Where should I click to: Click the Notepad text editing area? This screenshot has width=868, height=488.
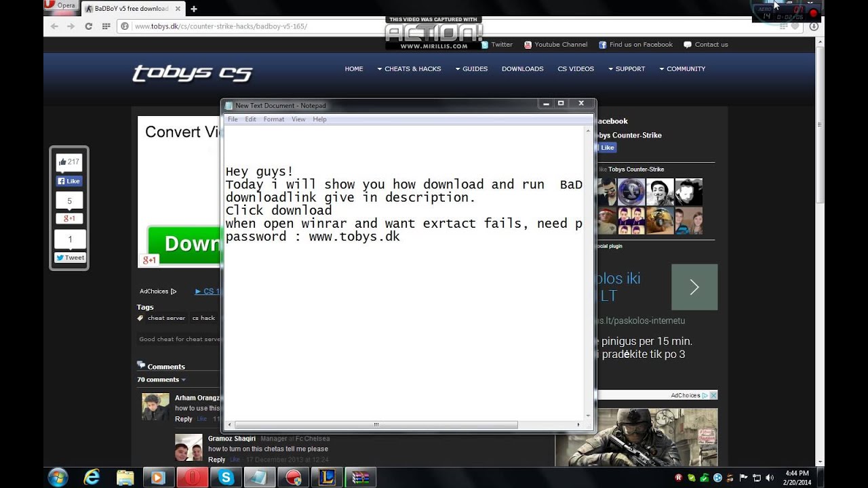point(403,272)
